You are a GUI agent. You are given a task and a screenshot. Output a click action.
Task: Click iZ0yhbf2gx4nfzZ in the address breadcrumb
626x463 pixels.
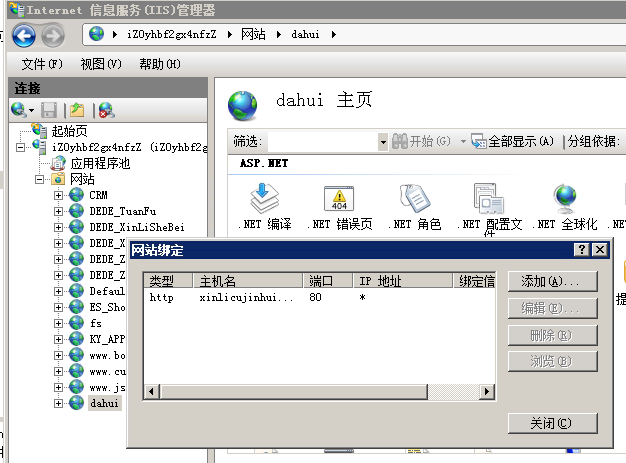(172, 34)
